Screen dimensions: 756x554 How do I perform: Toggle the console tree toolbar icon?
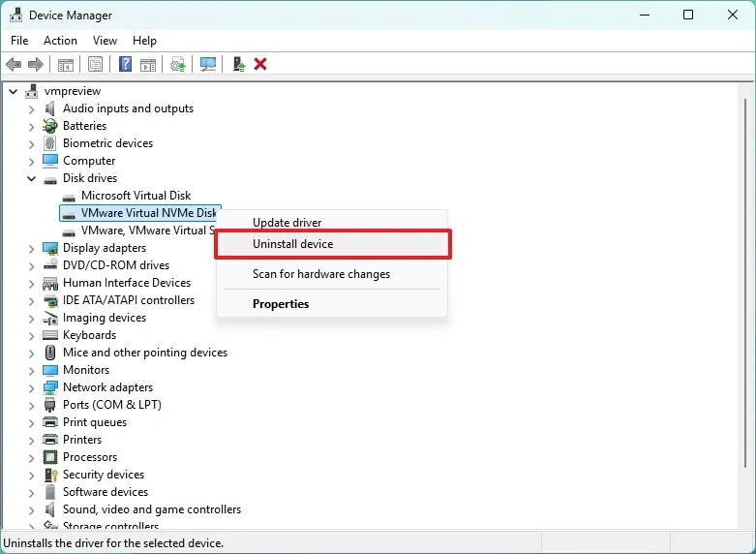coord(66,64)
